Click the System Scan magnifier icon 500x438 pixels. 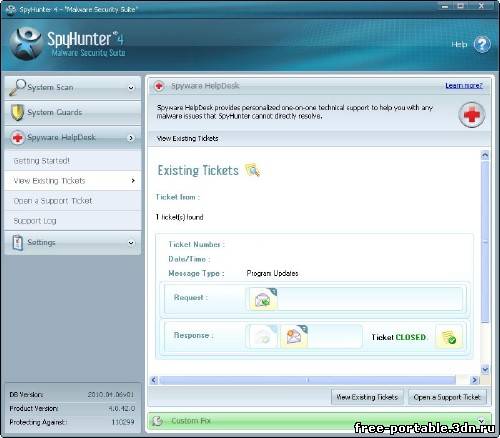(x=17, y=87)
